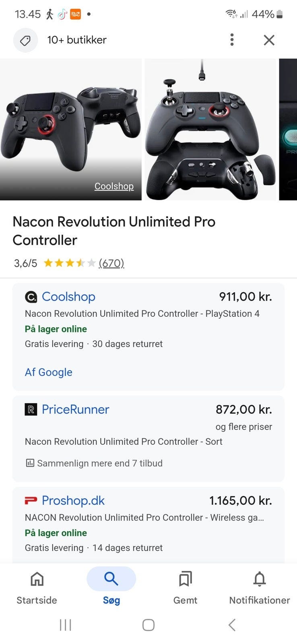
Task: Tap the price tag icon
Action: 25,40
